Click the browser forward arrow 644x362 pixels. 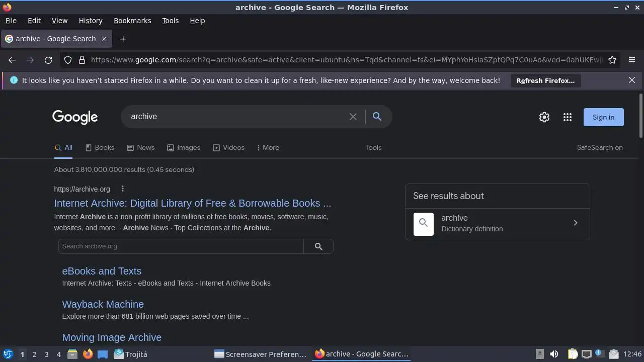pos(30,60)
